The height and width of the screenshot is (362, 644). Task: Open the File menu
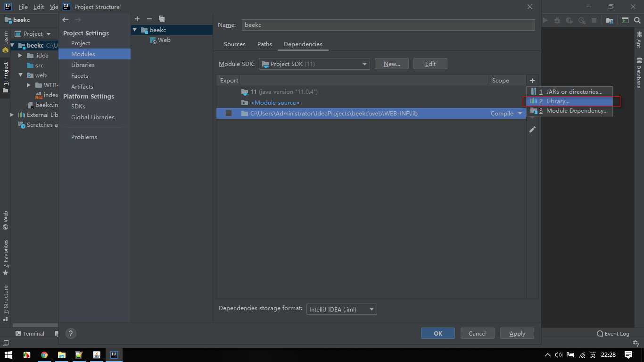point(23,7)
